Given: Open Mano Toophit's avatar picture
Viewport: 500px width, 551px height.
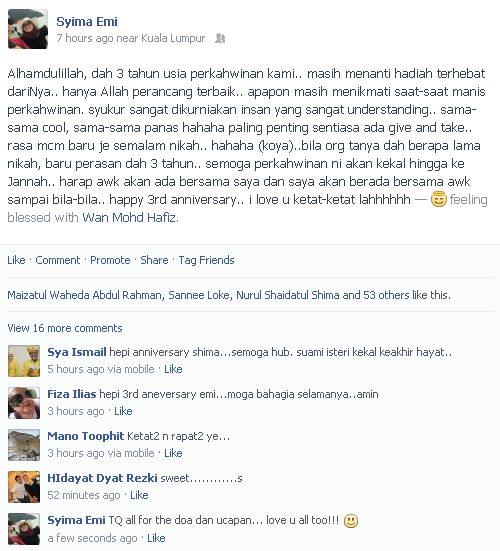Looking at the screenshot, I should 24,445.
